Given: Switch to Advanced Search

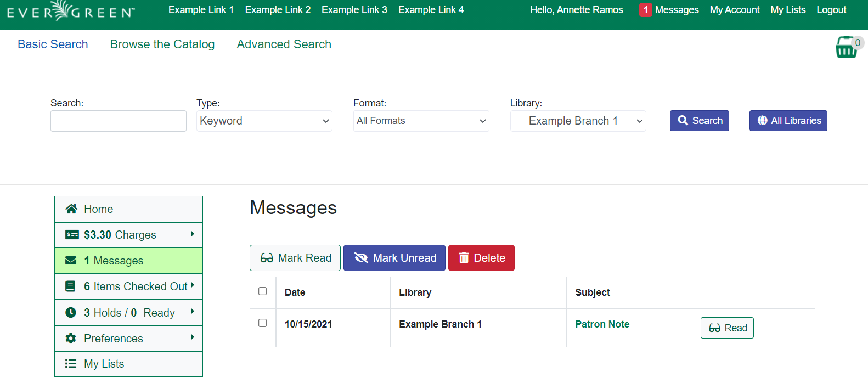Looking at the screenshot, I should pos(284,44).
